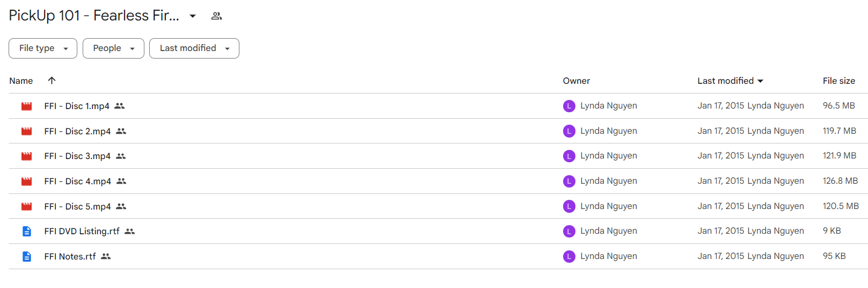
Task: Click the Last modified column sort arrow
Action: click(760, 81)
